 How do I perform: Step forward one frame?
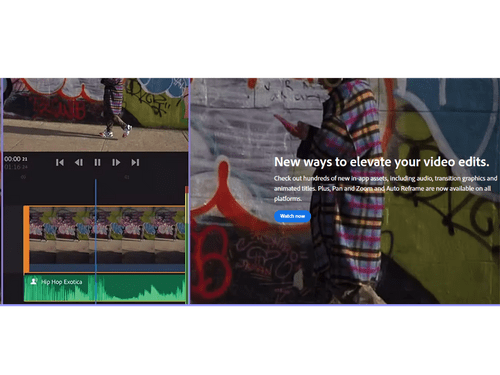[x=116, y=162]
